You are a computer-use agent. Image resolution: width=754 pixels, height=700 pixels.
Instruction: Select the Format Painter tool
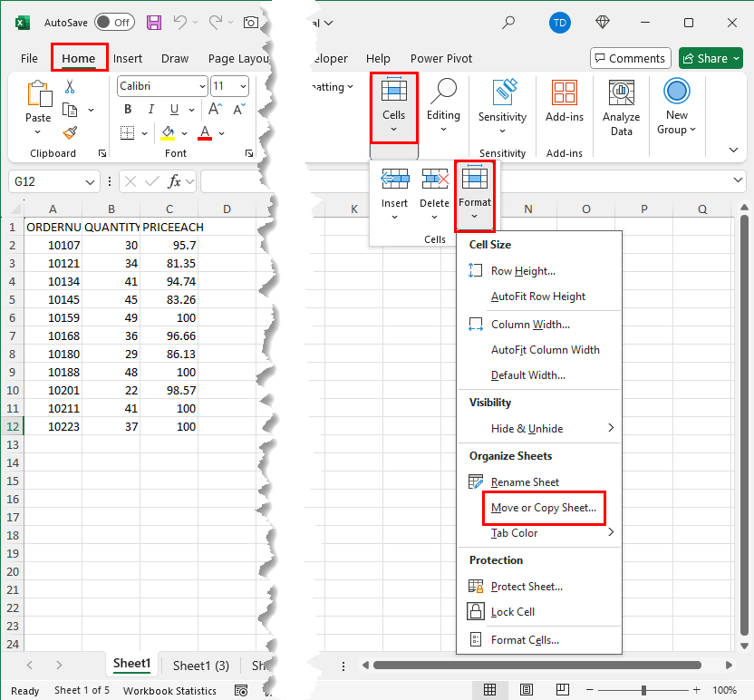point(68,133)
